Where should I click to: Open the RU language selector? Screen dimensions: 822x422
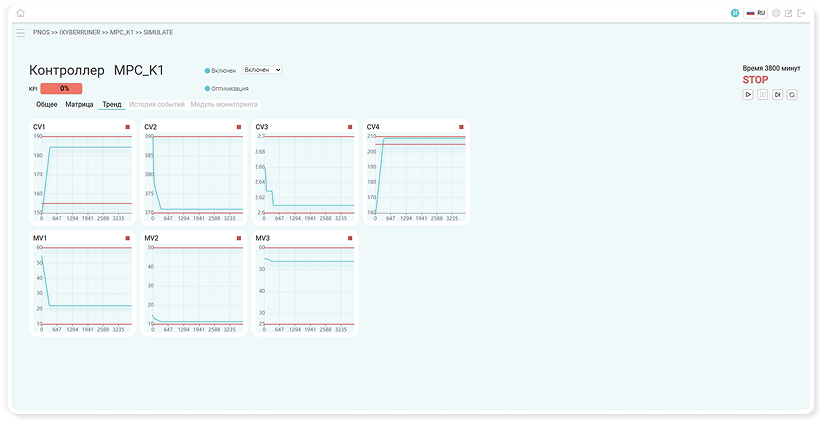[x=755, y=14]
